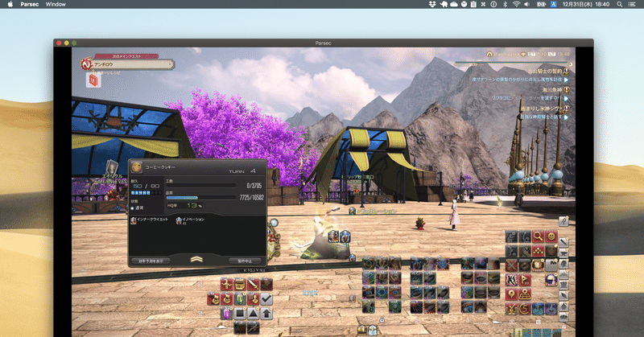Click the hotbar padlock icon

pos(382,320)
